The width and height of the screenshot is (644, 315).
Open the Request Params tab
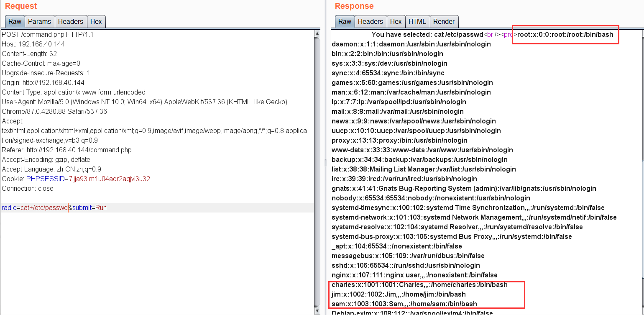pyautogui.click(x=39, y=22)
